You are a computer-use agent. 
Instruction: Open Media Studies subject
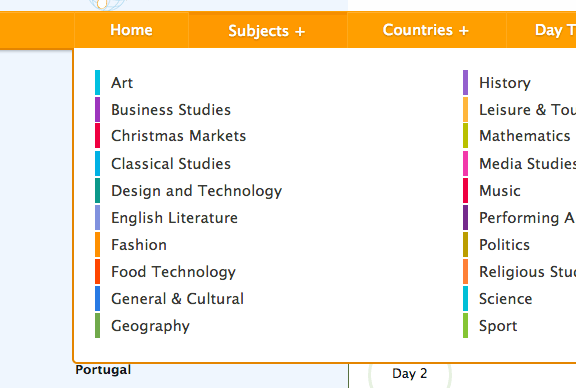tap(528, 164)
